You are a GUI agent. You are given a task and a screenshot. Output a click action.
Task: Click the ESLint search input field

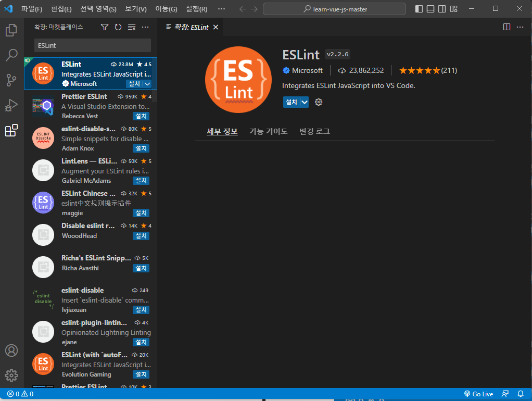coord(93,45)
